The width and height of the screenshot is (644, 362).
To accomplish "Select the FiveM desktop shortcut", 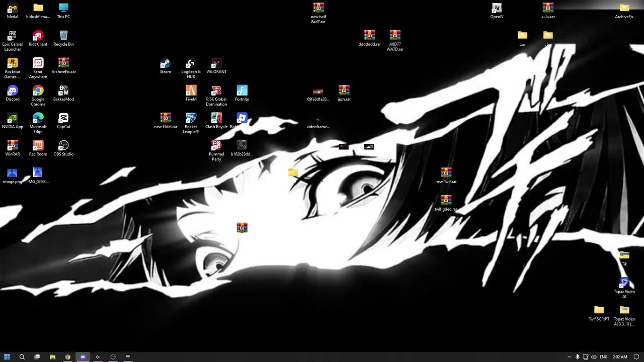I will click(191, 94).
